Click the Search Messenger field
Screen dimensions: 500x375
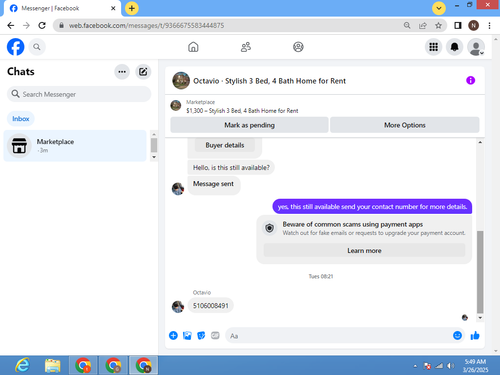point(79,94)
